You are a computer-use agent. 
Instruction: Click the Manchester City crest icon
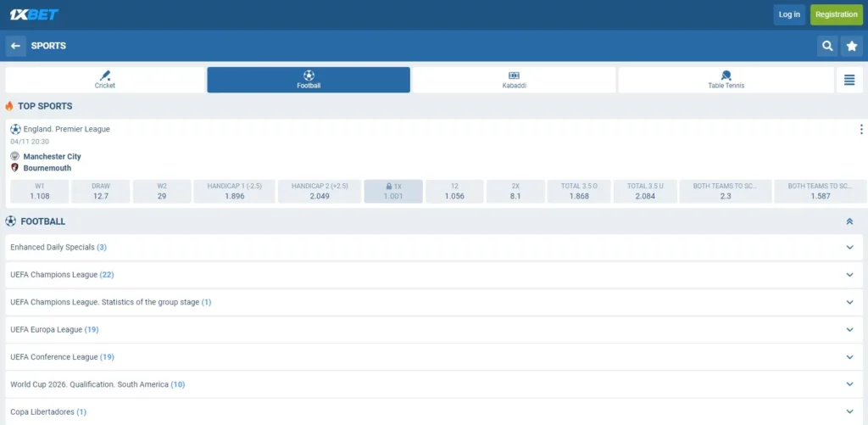[15, 156]
